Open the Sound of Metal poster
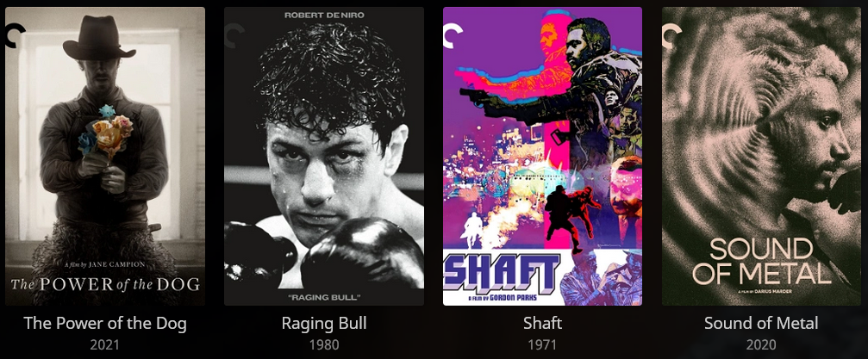 [762, 156]
